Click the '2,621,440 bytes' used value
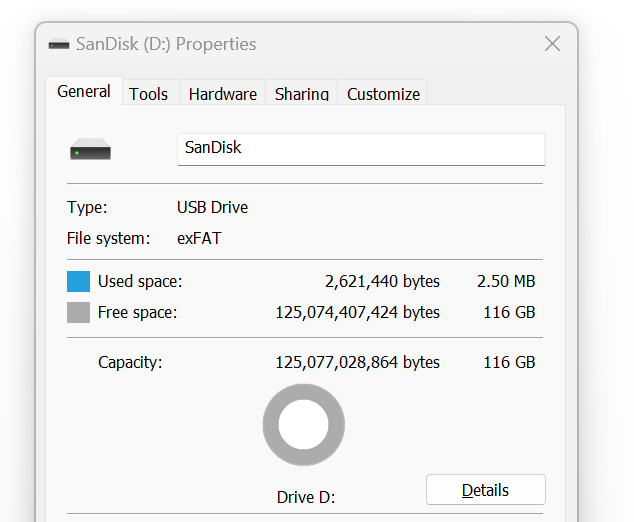 (x=382, y=281)
